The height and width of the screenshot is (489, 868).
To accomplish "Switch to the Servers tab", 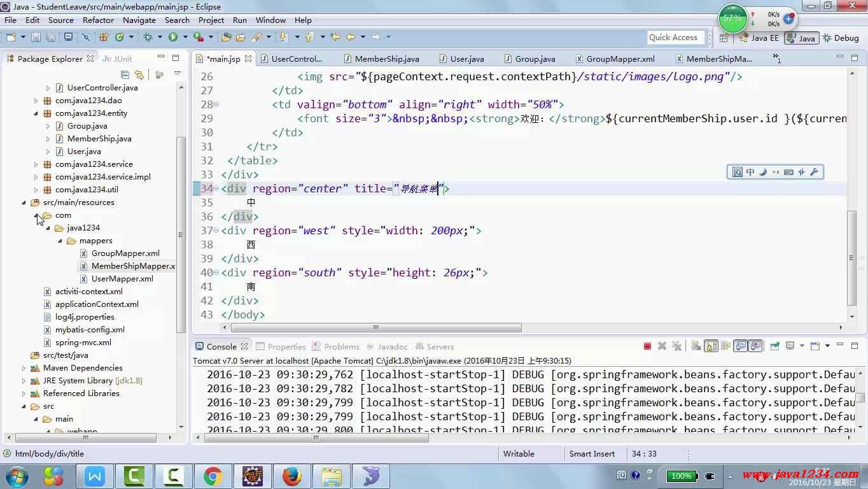I will click(x=435, y=346).
